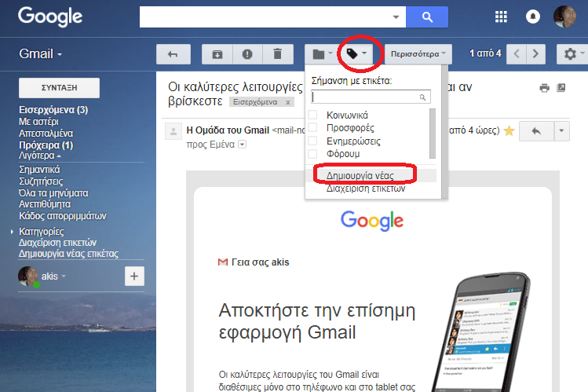Viewport: 588px width, 392px height.
Task: Print the conversation
Action: [544, 88]
